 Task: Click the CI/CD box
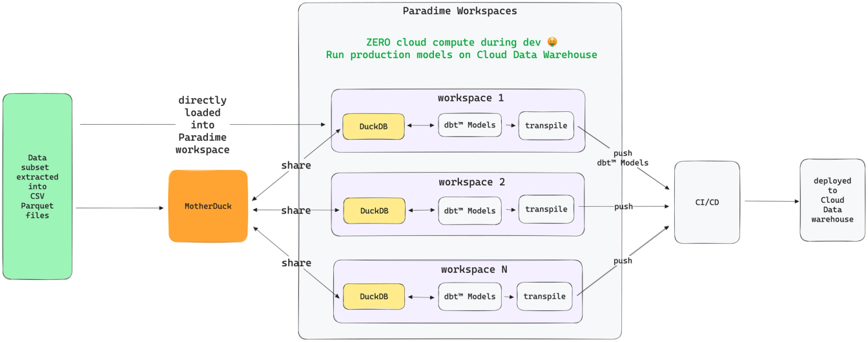[707, 202]
